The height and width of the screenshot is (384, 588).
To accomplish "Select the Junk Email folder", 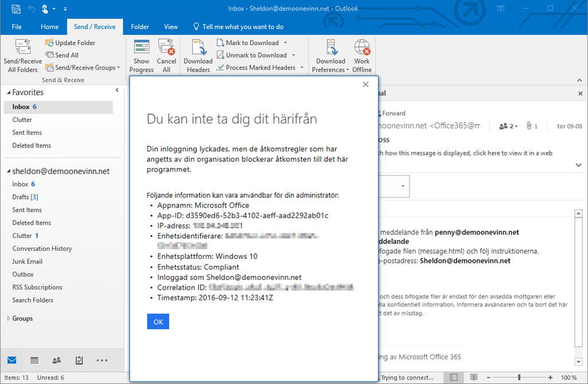I will [27, 261].
